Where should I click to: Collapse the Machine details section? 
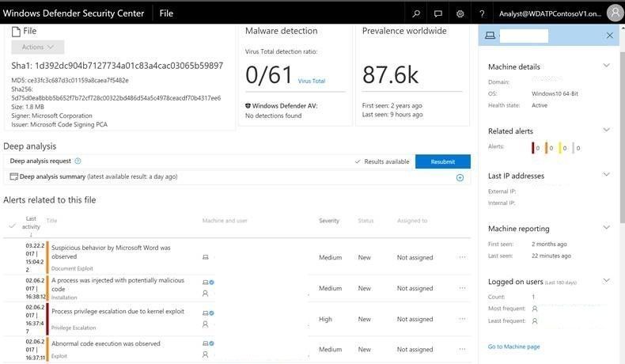[x=606, y=66]
